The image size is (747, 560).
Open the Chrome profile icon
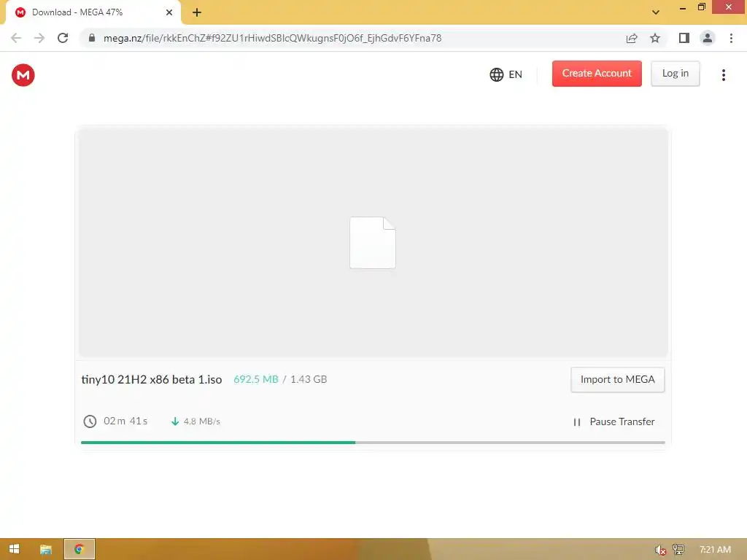point(707,38)
